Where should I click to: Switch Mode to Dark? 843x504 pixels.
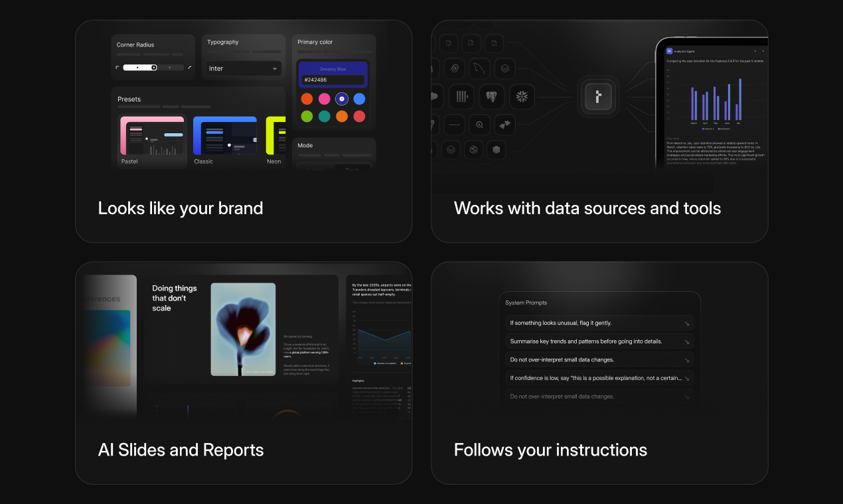point(352,169)
